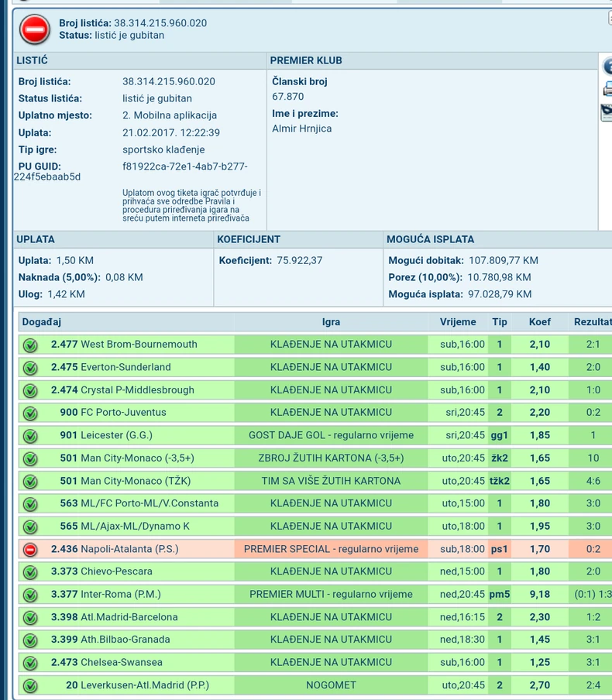The height and width of the screenshot is (700, 612).
Task: Click the Tip column header
Action: pos(500,322)
